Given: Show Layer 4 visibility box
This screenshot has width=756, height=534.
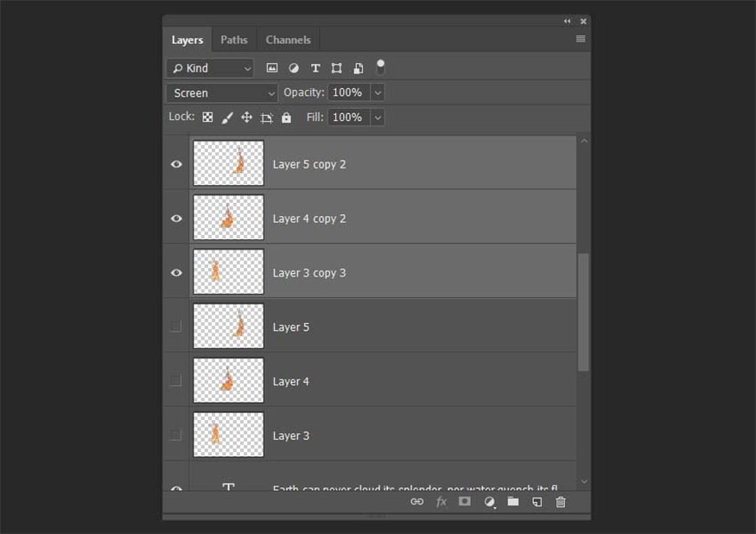Looking at the screenshot, I should tap(176, 380).
